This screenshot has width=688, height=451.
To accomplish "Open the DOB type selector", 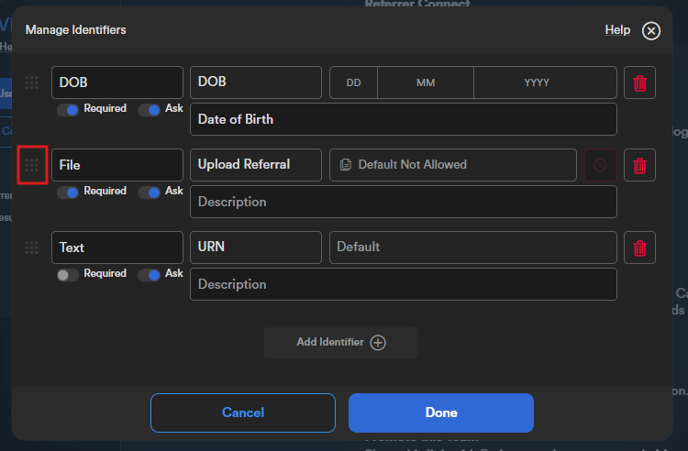I will click(117, 82).
